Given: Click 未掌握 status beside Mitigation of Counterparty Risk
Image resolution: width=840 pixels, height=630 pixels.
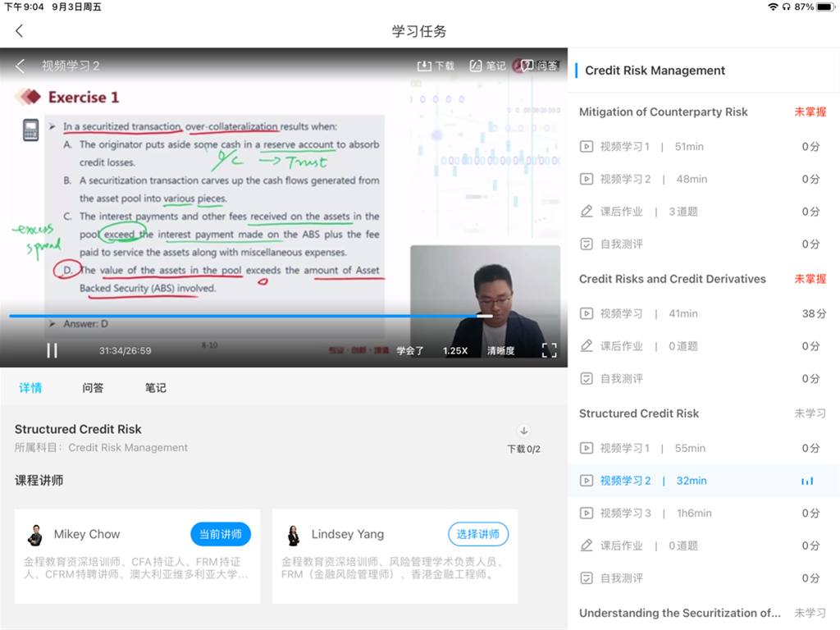Looking at the screenshot, I should (810, 112).
